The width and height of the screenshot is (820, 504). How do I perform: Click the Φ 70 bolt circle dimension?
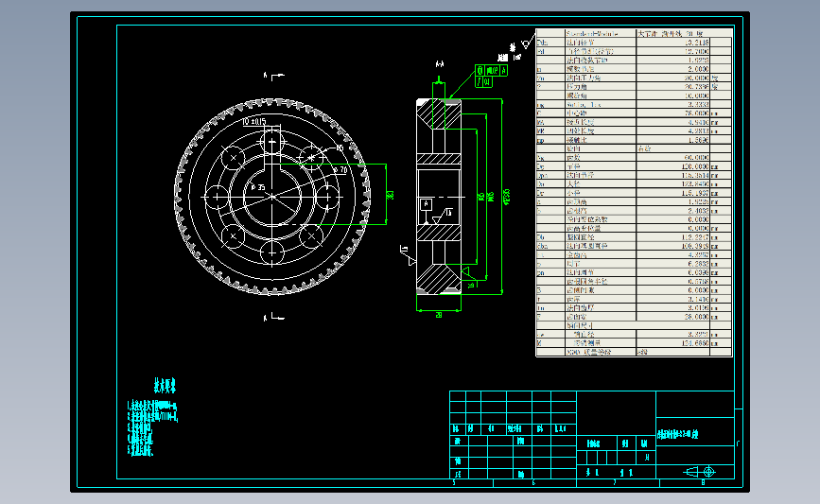tap(340, 170)
